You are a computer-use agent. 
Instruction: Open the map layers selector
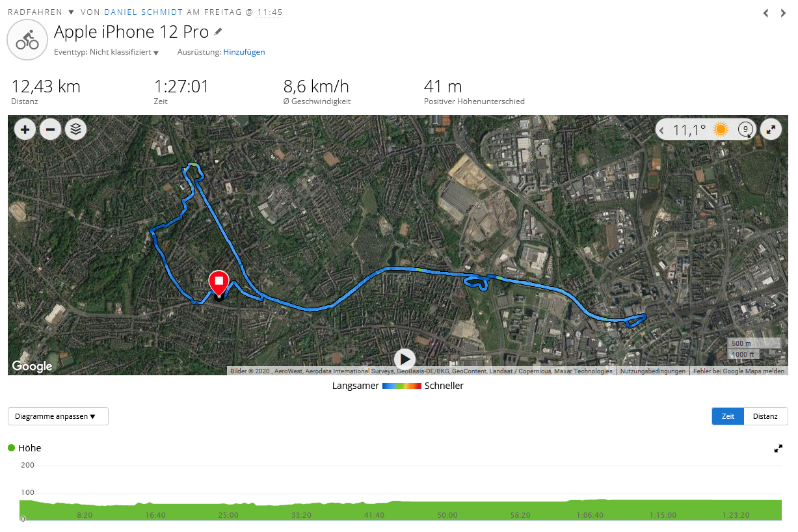75,129
